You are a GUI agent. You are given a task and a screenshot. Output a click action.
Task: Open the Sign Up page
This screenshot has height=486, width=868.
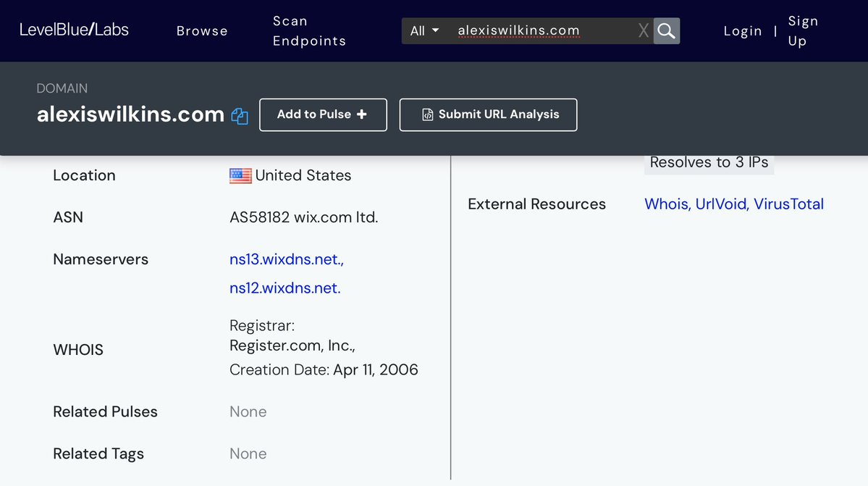pyautogui.click(x=803, y=31)
